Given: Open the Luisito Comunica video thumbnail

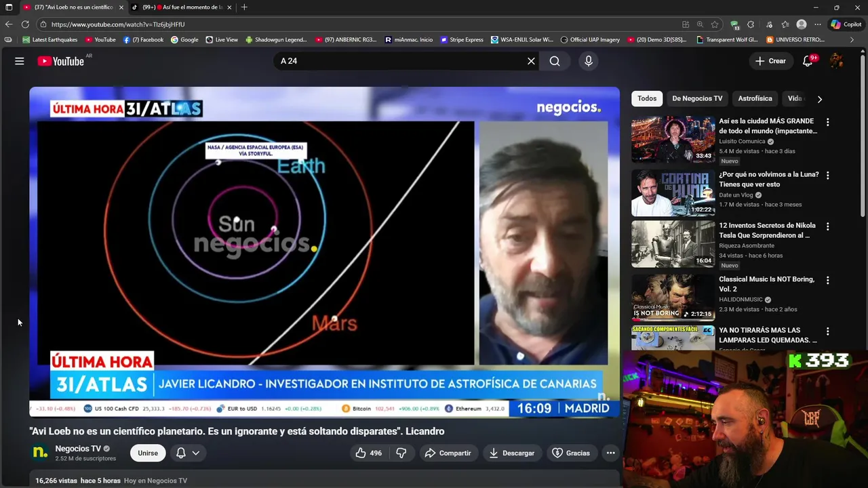Looking at the screenshot, I should click(x=673, y=140).
